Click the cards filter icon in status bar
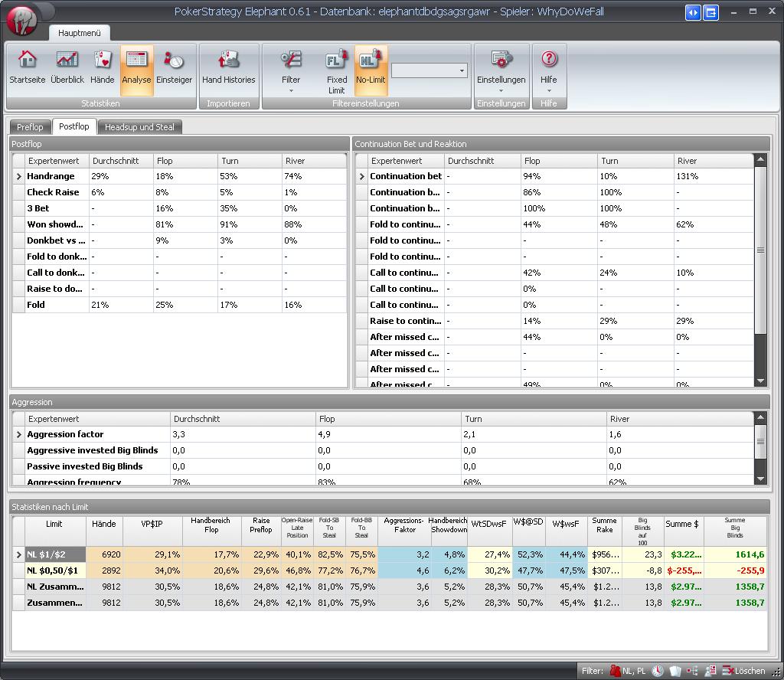 [x=675, y=671]
